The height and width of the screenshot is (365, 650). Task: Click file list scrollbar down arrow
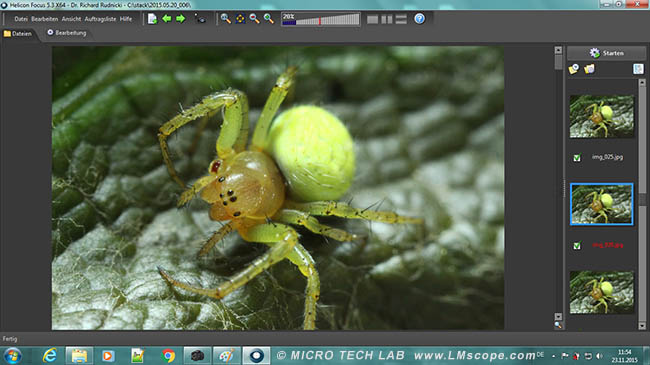point(642,326)
